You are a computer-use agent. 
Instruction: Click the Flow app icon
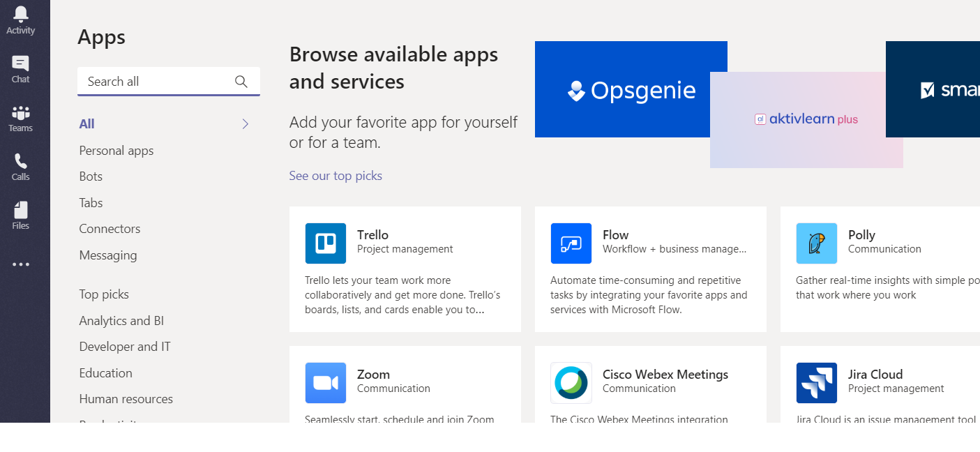point(571,243)
